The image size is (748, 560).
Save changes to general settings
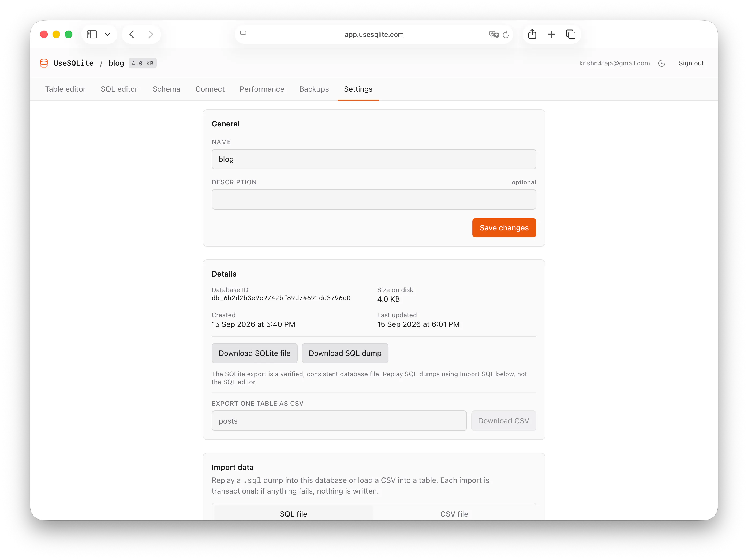pyautogui.click(x=504, y=227)
